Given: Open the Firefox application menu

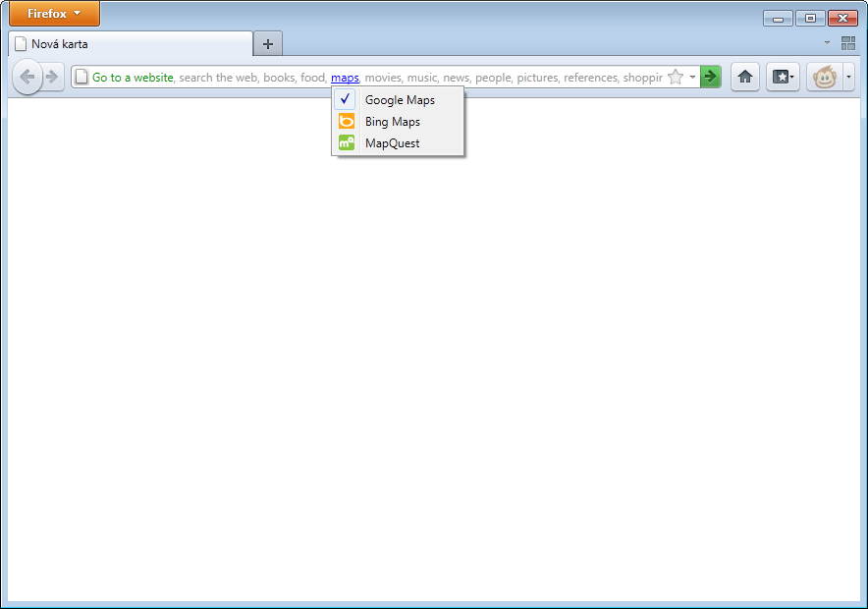Looking at the screenshot, I should pyautogui.click(x=54, y=14).
